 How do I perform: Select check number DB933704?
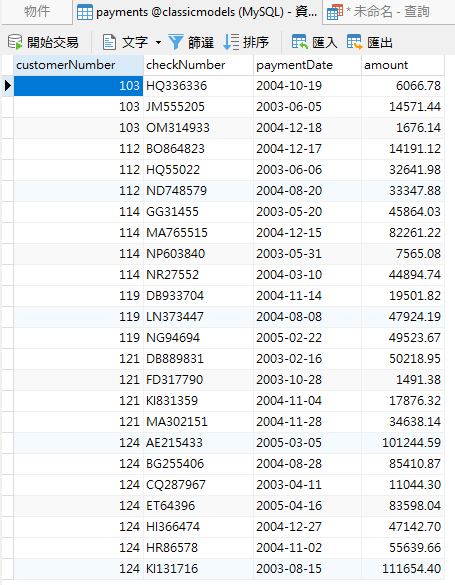tap(198, 296)
